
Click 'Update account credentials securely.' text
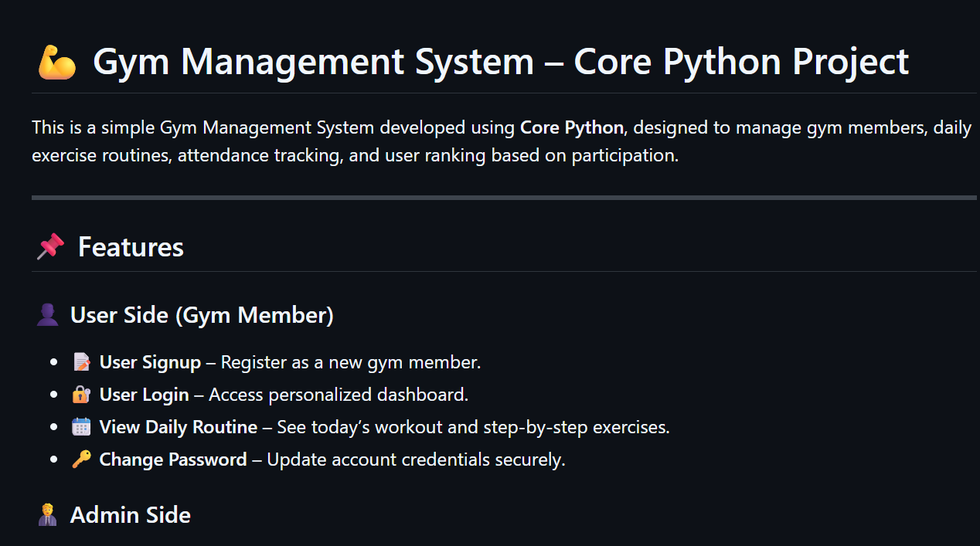(417, 460)
